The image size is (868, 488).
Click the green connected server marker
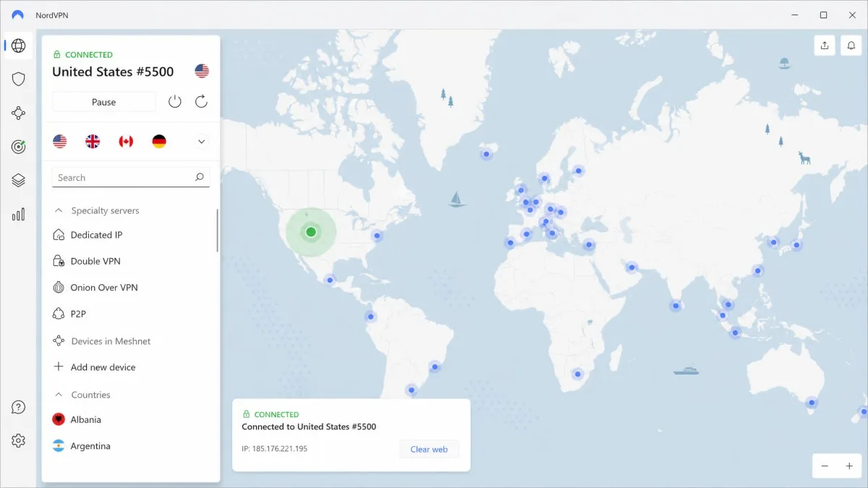coord(311,232)
